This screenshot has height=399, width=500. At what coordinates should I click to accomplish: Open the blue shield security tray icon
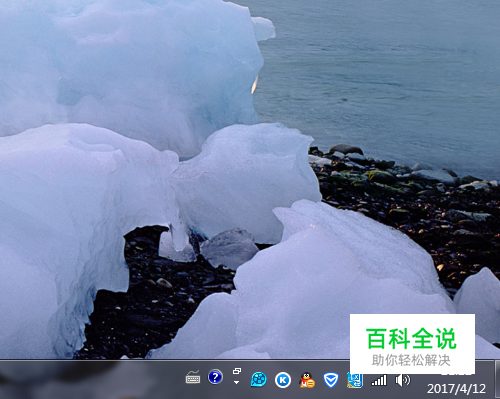tap(331, 380)
